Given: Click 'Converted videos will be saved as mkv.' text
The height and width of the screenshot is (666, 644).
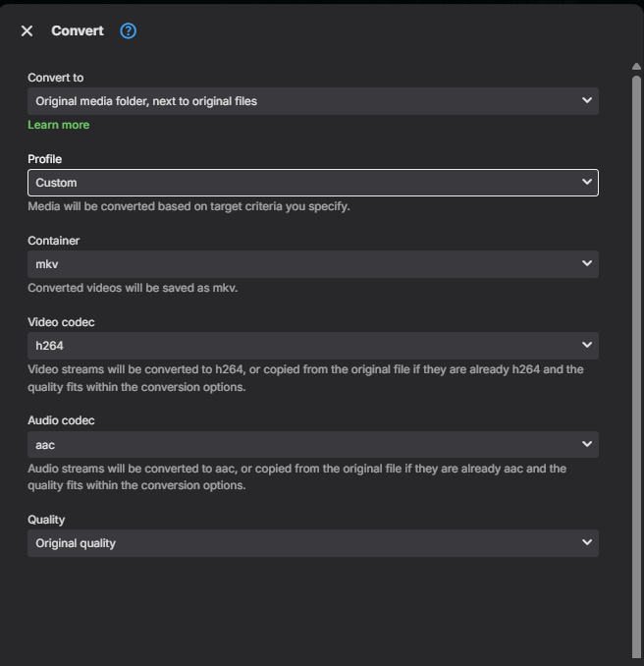Looking at the screenshot, I should tap(133, 288).
